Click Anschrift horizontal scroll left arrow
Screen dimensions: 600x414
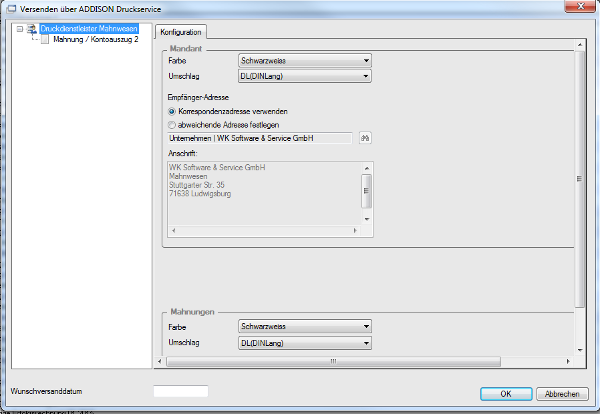click(174, 231)
